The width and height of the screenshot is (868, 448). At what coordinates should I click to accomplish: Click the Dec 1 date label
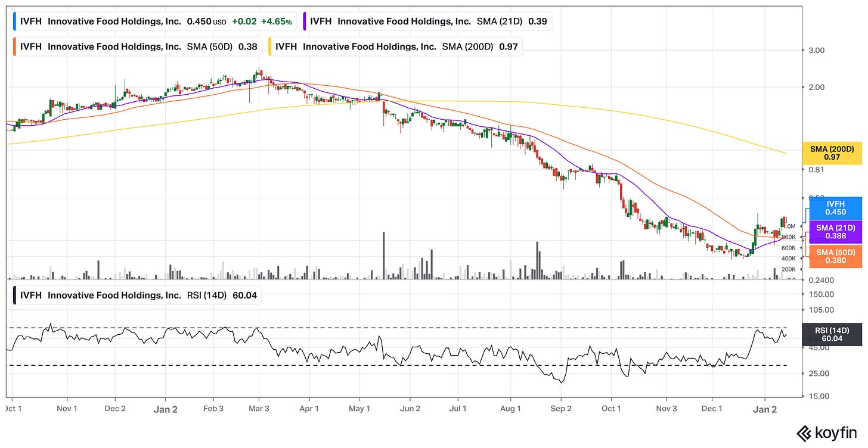[x=713, y=409]
